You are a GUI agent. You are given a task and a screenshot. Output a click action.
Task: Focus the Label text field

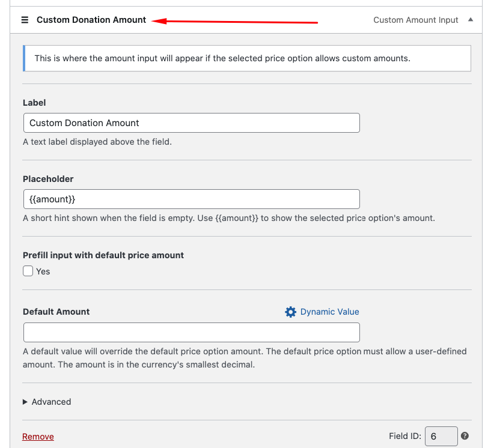(x=191, y=123)
